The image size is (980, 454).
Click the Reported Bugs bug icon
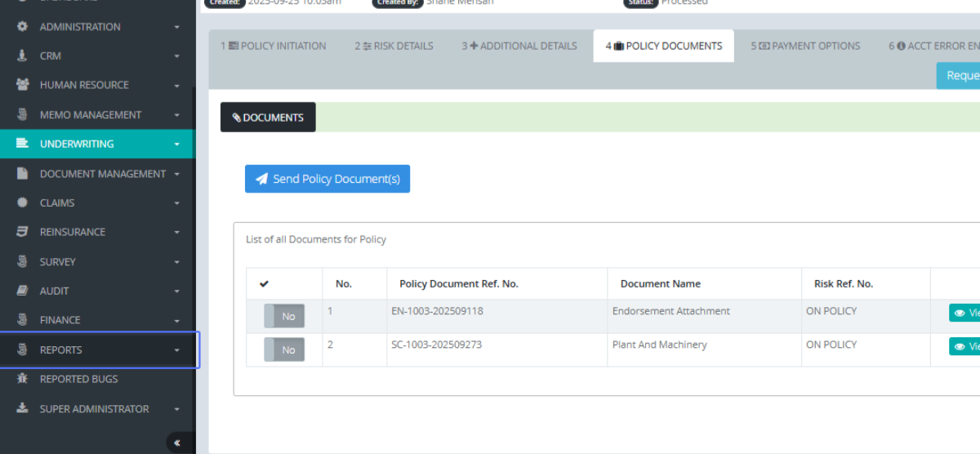pos(23,379)
